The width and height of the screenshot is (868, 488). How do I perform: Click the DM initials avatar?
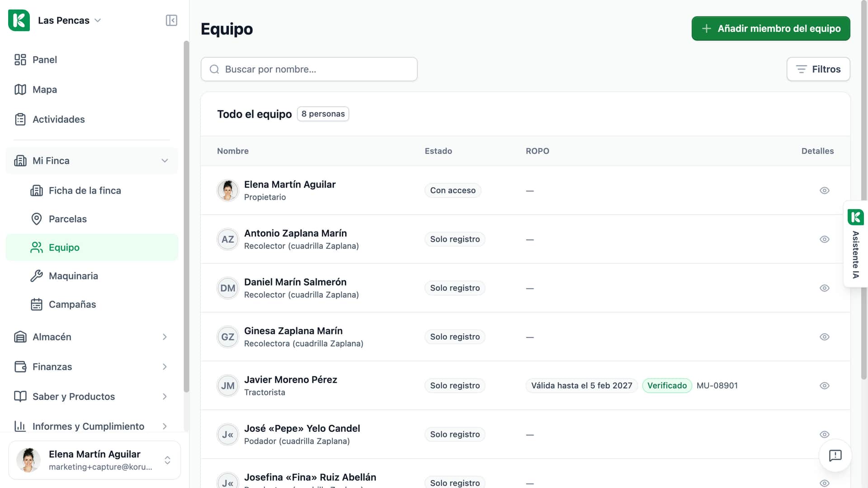pos(228,288)
